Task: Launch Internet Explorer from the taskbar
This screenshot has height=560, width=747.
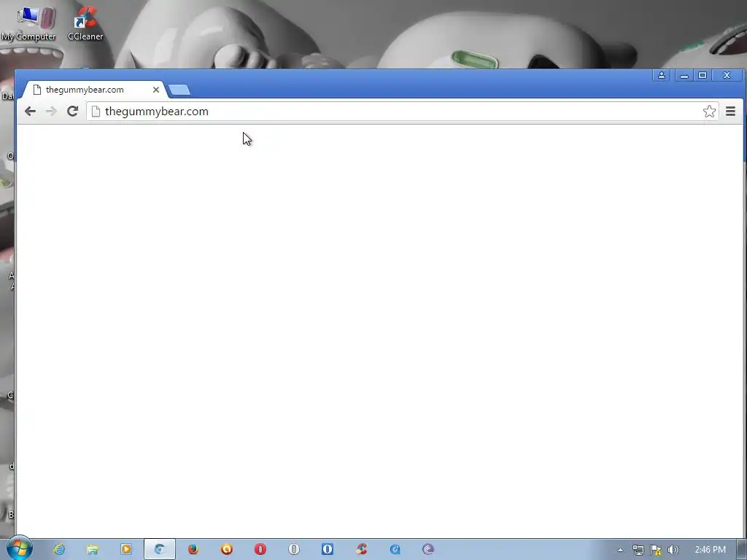Action: [x=59, y=550]
